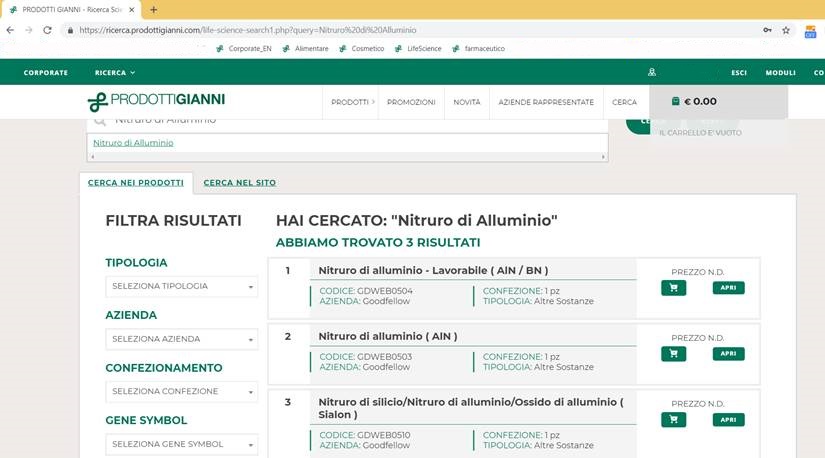The width and height of the screenshot is (825, 458).
Task: Expand the Ricerca menu in top bar
Action: [x=114, y=72]
